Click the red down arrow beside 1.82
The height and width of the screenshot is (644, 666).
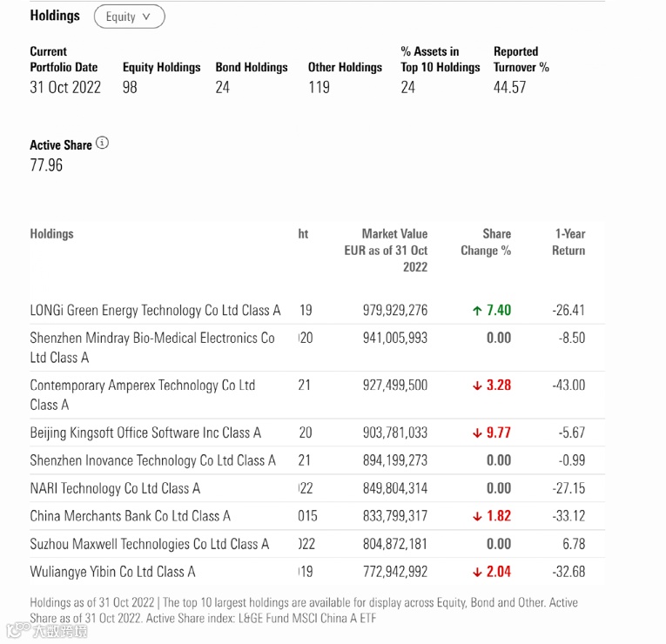click(x=477, y=516)
